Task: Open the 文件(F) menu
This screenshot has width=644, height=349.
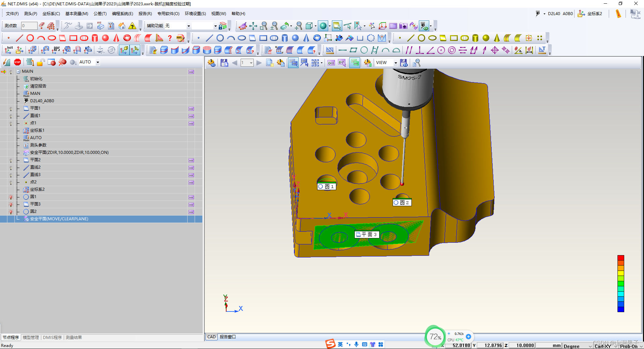Action: [x=12, y=14]
